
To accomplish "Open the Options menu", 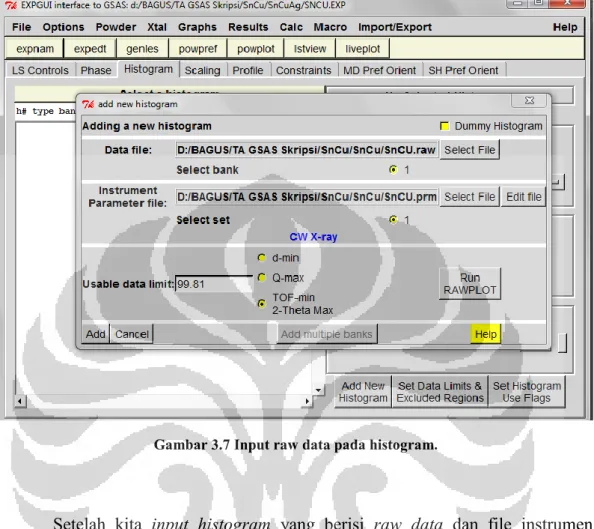I will [63, 27].
